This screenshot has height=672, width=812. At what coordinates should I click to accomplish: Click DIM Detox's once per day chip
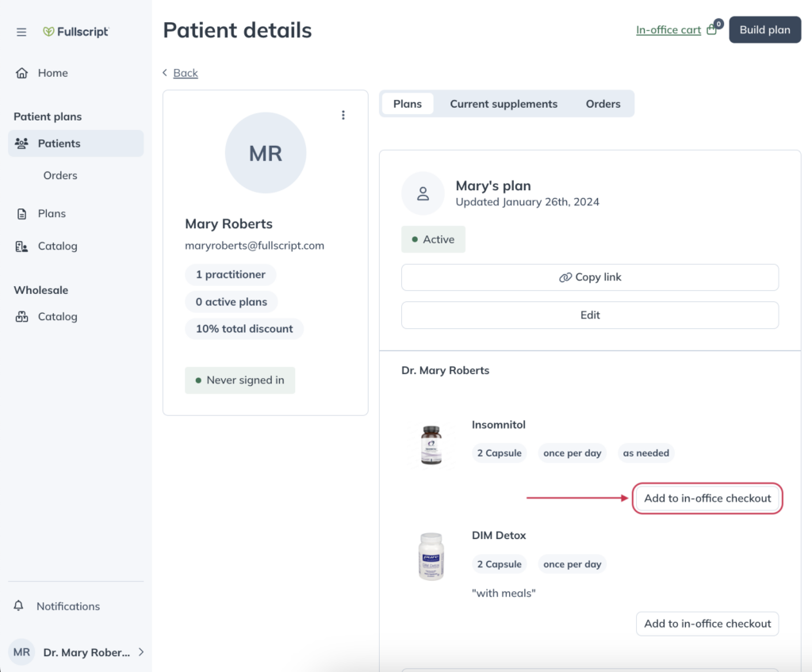tap(573, 564)
